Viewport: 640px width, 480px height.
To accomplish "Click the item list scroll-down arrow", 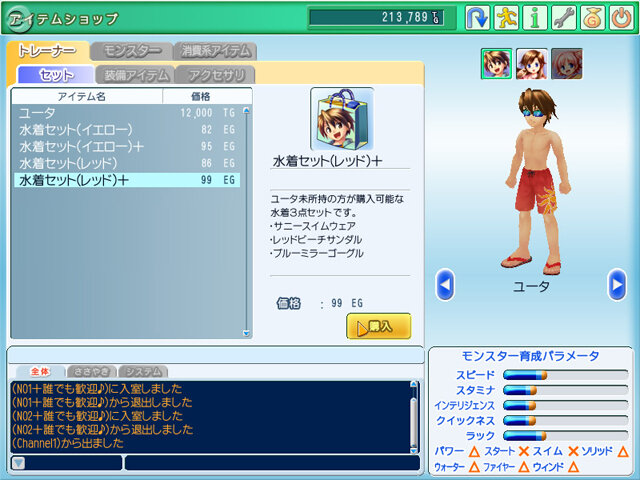I will tap(246, 333).
